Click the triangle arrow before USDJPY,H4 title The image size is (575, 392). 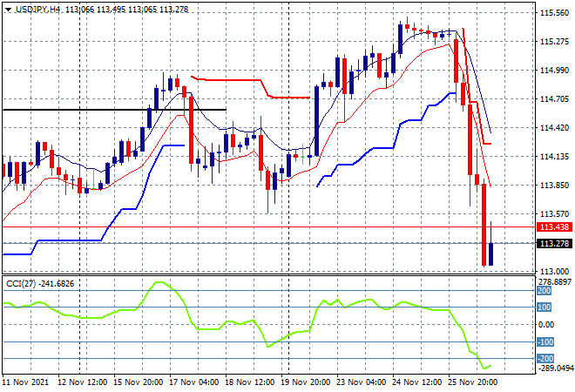(x=8, y=10)
